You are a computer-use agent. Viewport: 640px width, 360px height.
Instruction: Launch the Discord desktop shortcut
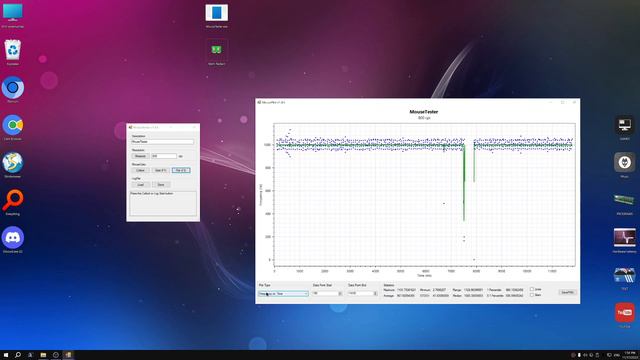pos(13,237)
